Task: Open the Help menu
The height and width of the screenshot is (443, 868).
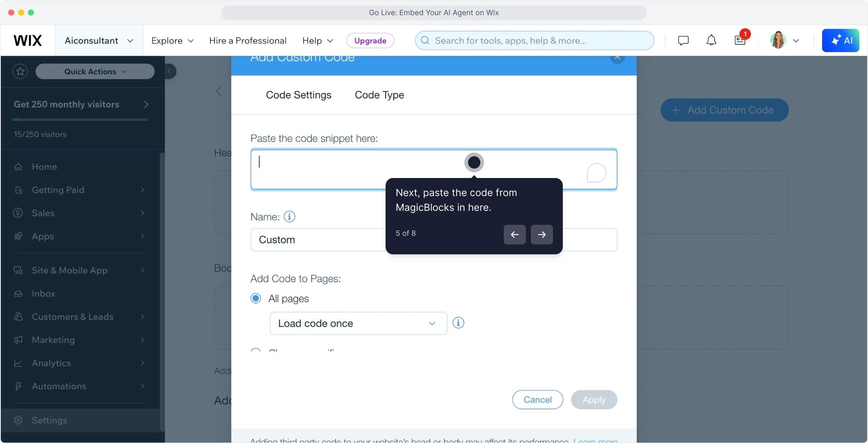Action: (318, 41)
